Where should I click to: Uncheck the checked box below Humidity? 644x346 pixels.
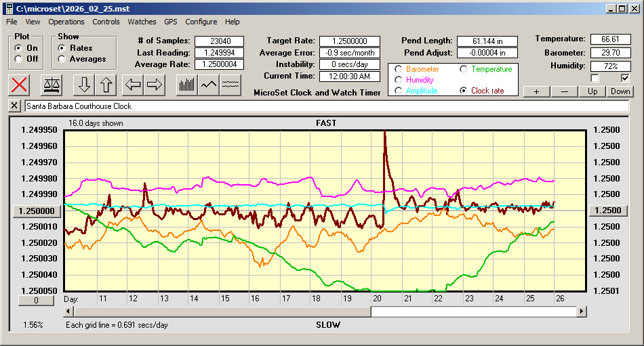[x=625, y=78]
